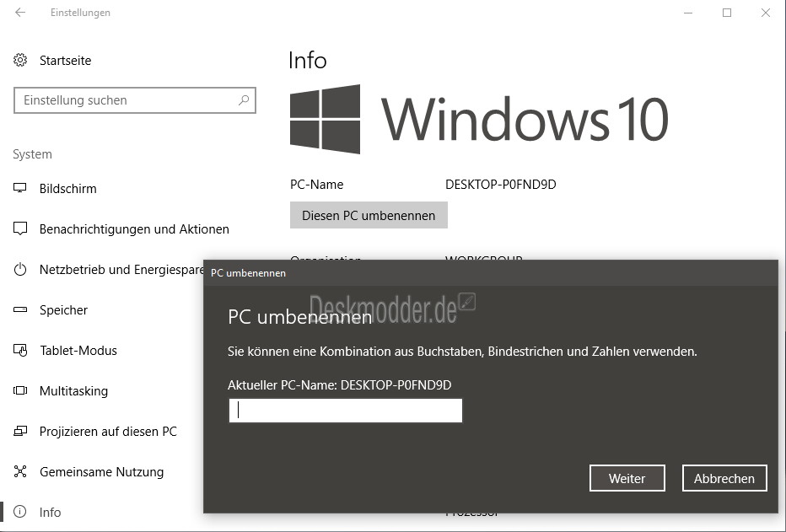Select the Info sidebar entry
The height and width of the screenshot is (532, 786).
50,512
